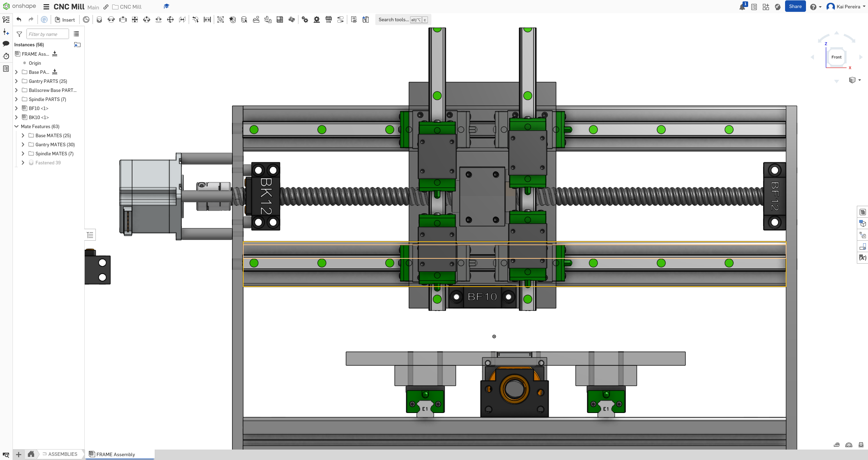Select the Revolute mate tool
Image resolution: width=868 pixels, height=460 pixels.
pyautogui.click(x=111, y=20)
